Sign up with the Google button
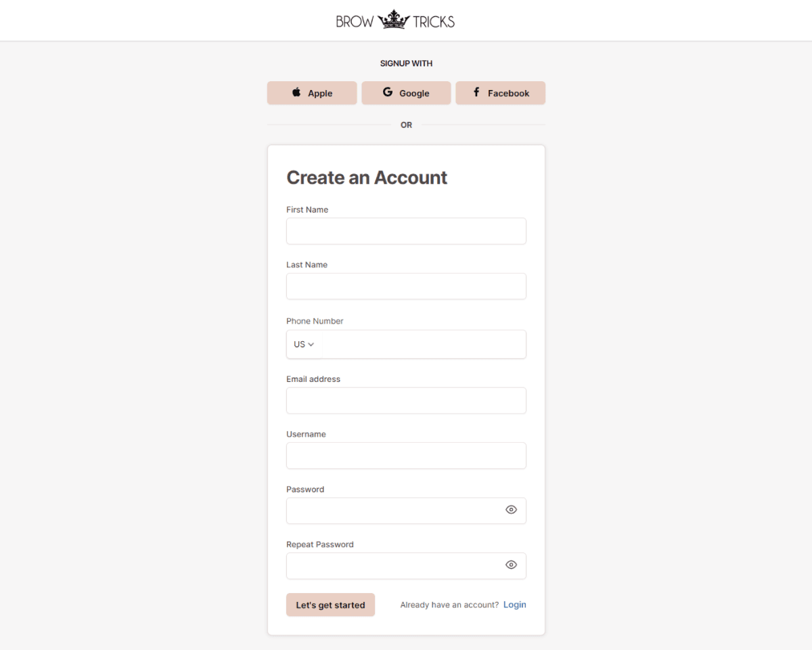812x650 pixels. [x=406, y=93]
